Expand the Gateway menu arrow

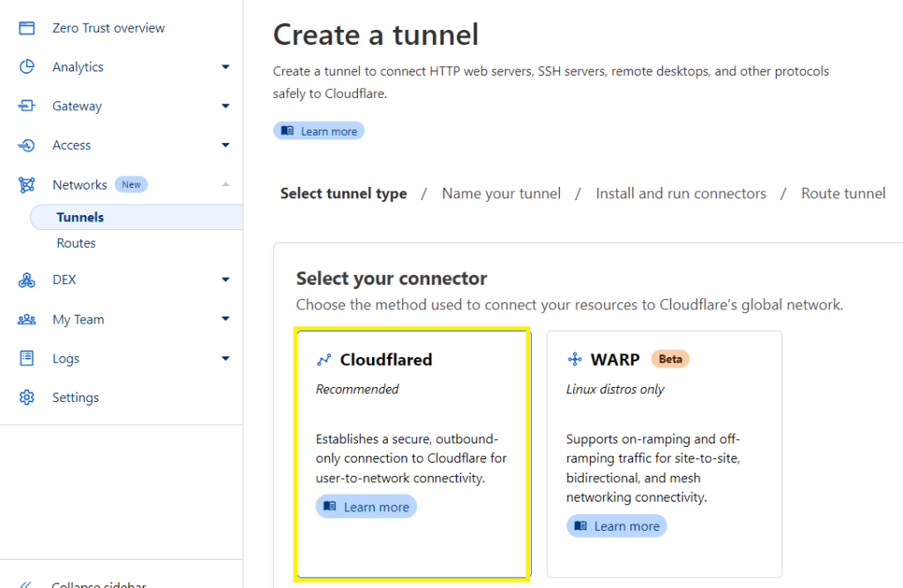click(226, 106)
